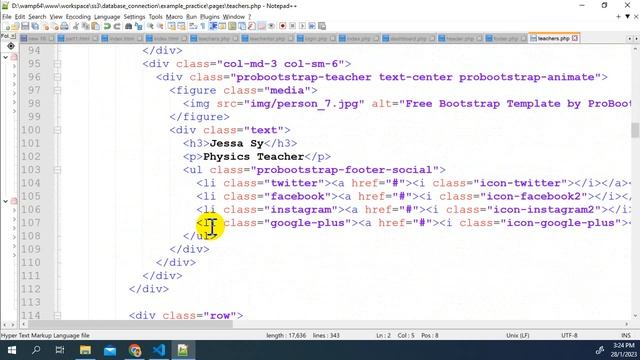Image resolution: width=640 pixels, height=360 pixels.
Task: Close the Folder as Workspace side panel
Action: (13, 36)
